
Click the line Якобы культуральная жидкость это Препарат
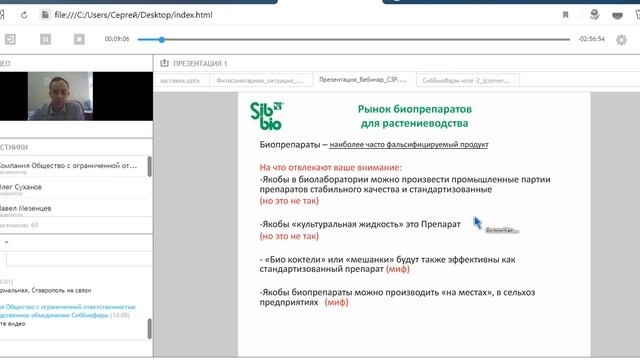pyautogui.click(x=360, y=224)
